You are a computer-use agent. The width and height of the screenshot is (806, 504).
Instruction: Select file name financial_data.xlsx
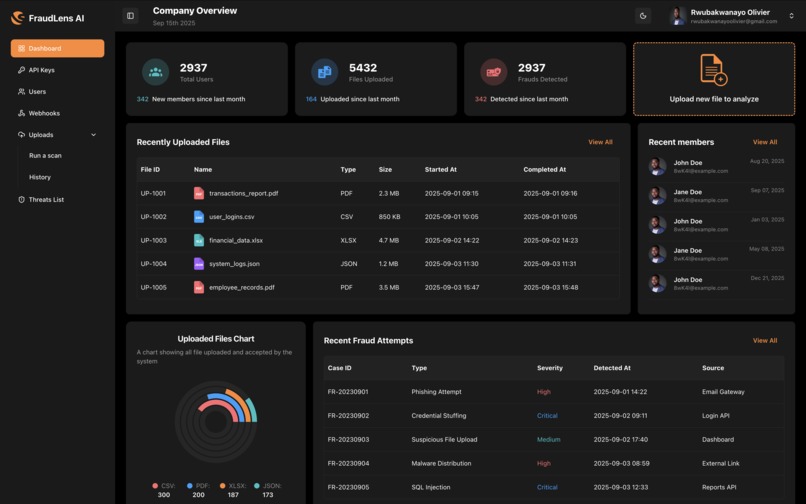click(x=236, y=240)
